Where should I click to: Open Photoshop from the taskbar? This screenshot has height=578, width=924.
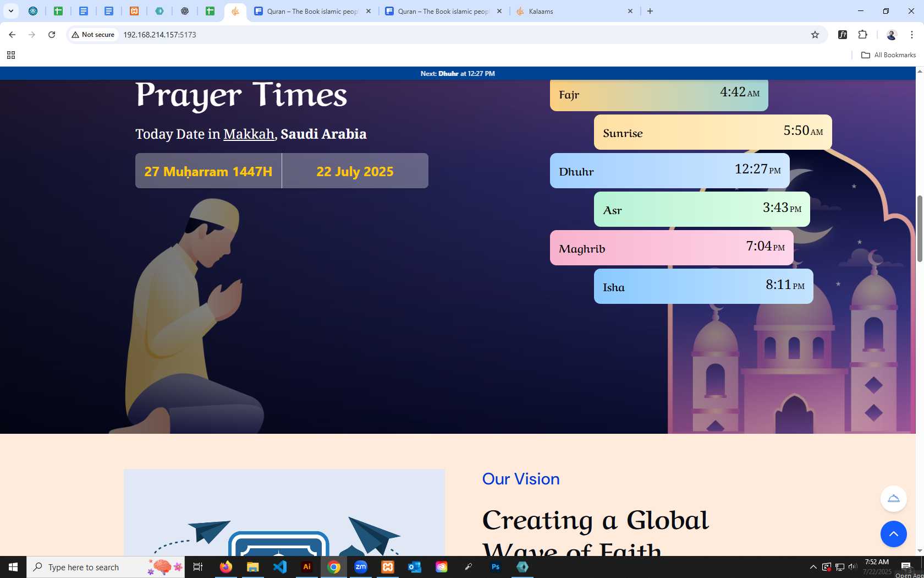496,567
